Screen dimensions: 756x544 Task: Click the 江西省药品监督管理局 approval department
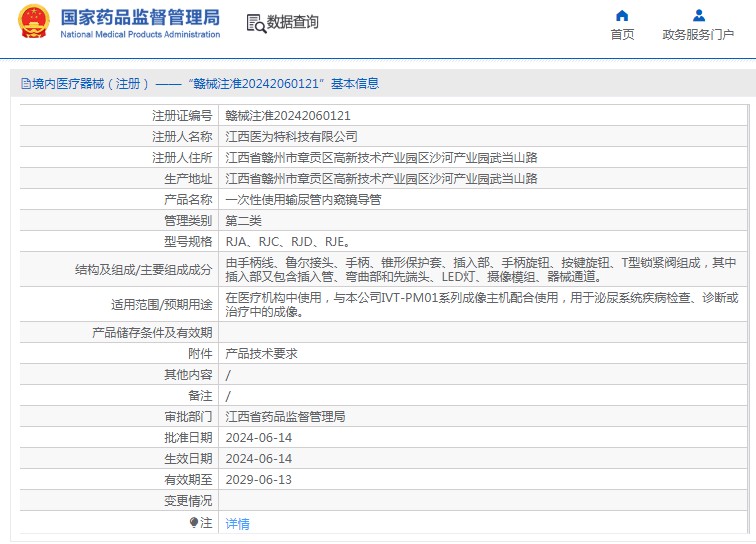(285, 417)
